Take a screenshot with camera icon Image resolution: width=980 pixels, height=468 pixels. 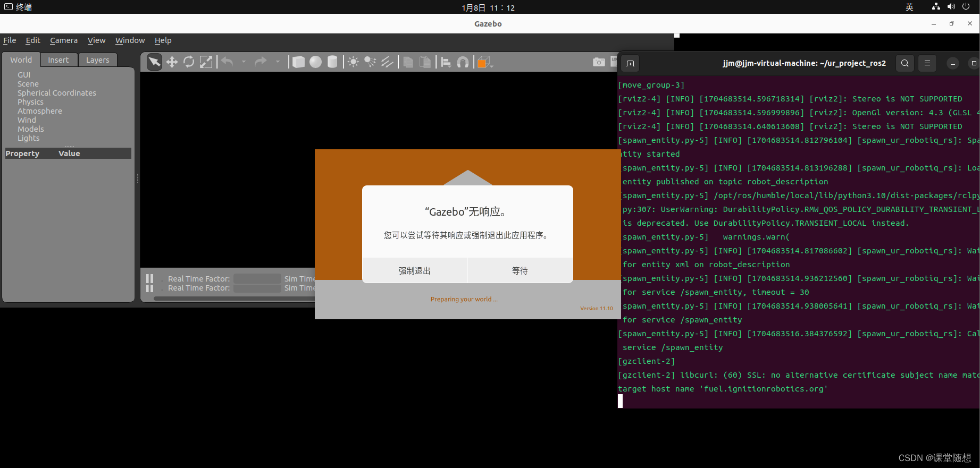tap(599, 62)
